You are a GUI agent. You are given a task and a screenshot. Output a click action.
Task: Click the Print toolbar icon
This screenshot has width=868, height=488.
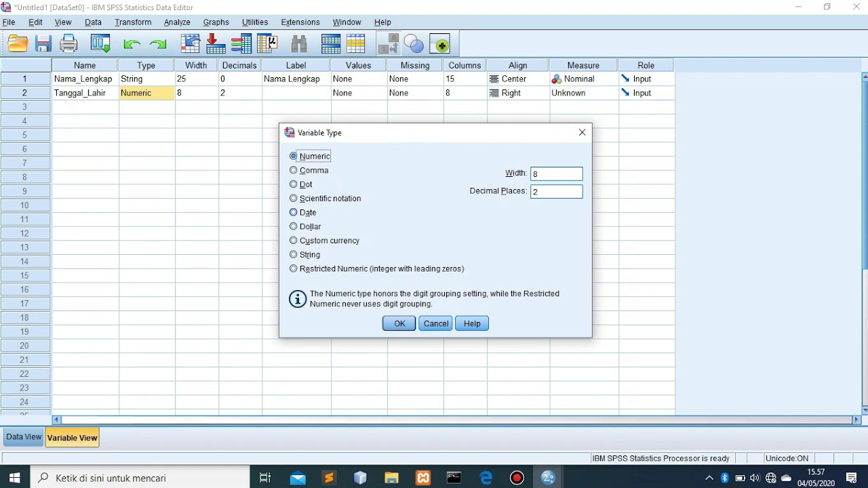coord(69,45)
